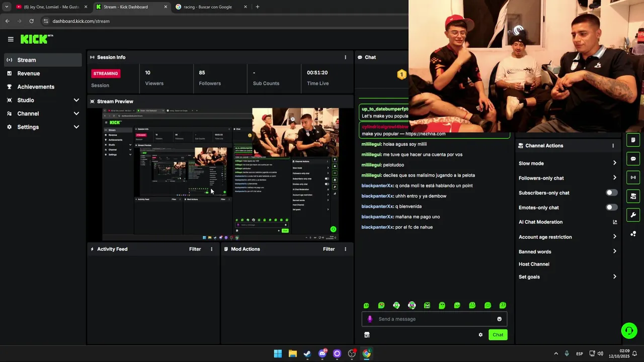The image size is (644, 362).
Task: Click username milllegui in 'pelotudoo' message
Action: click(371, 165)
